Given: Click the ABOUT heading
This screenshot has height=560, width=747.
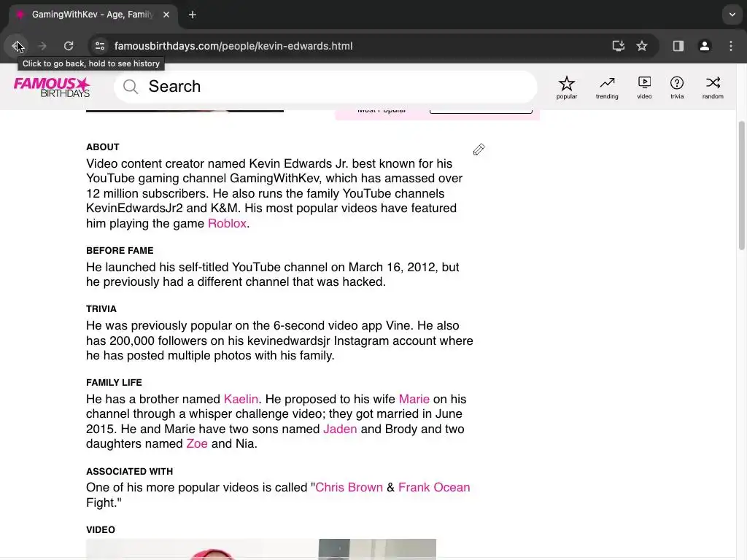Looking at the screenshot, I should (103, 147).
